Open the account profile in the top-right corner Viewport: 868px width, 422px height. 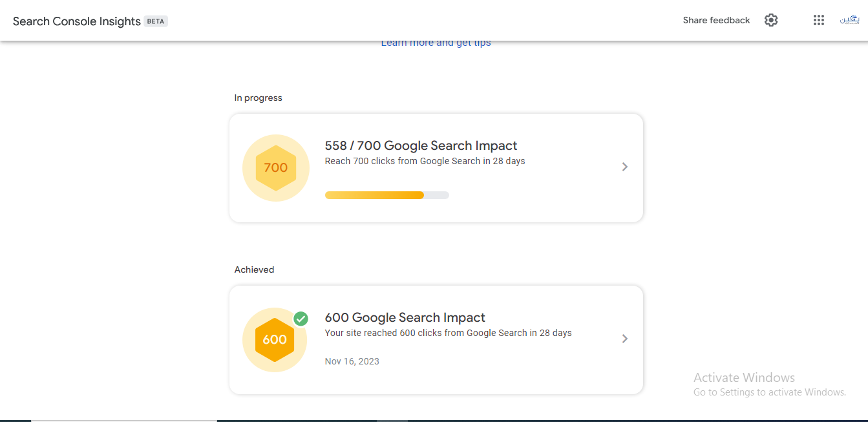point(849,19)
